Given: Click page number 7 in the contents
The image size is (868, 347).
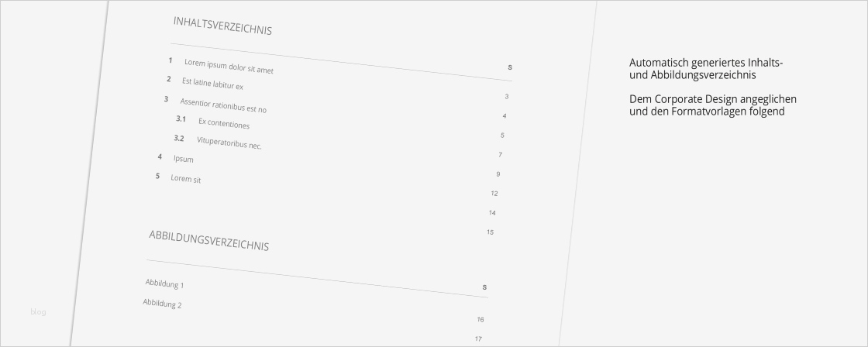Looking at the screenshot, I should [500, 155].
